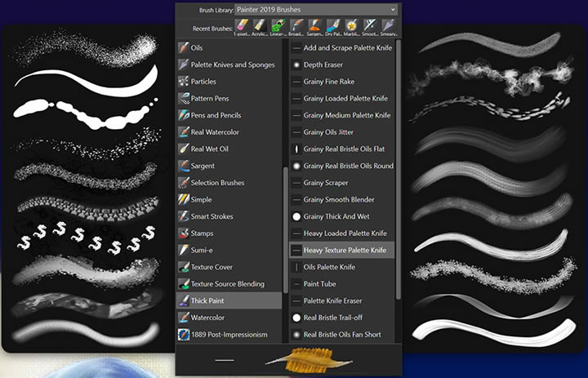Click the brush category list scrollbar
Image resolution: width=588 pixels, height=378 pixels.
[286, 229]
